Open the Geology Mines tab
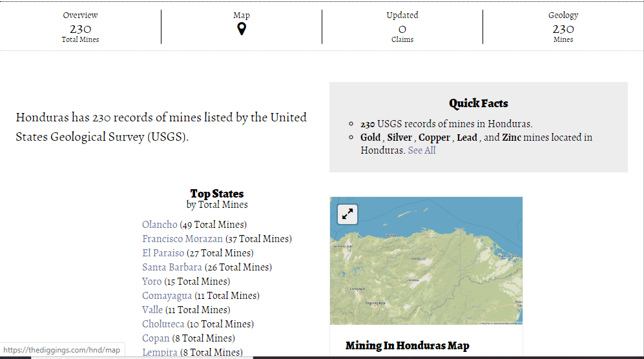The height and width of the screenshot is (359, 644). click(563, 27)
